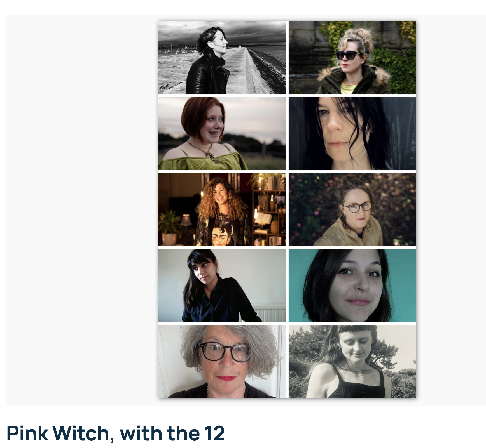The width and height of the screenshot is (486, 448).
Task: Open the portrait against the teal background
Action: pos(352,286)
